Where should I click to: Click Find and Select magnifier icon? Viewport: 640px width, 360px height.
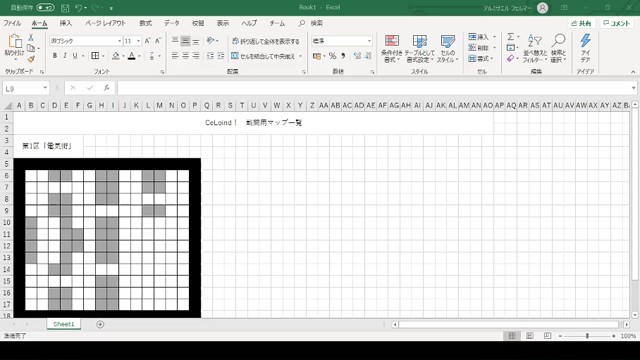tap(558, 41)
